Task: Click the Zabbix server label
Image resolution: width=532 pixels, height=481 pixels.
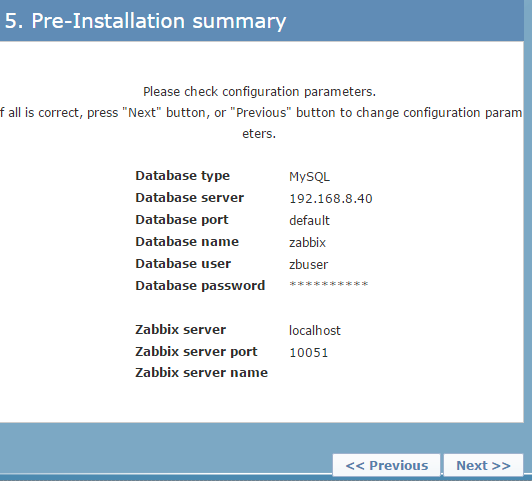Action: pyautogui.click(x=180, y=329)
